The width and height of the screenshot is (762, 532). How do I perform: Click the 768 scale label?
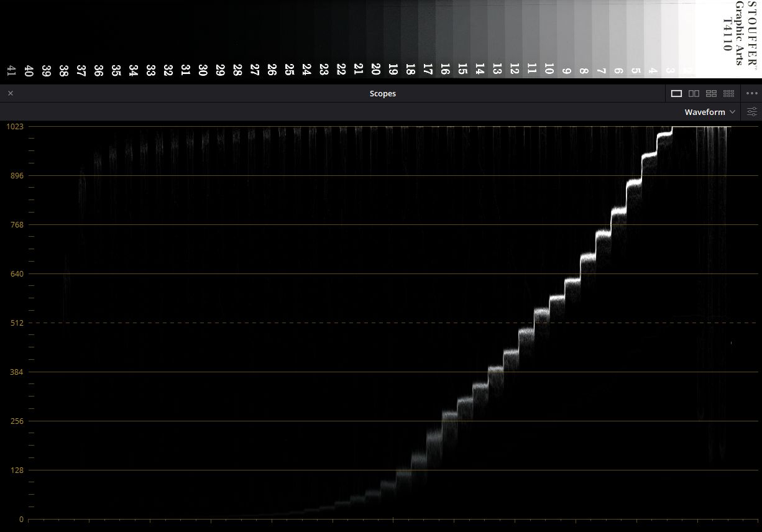click(17, 224)
